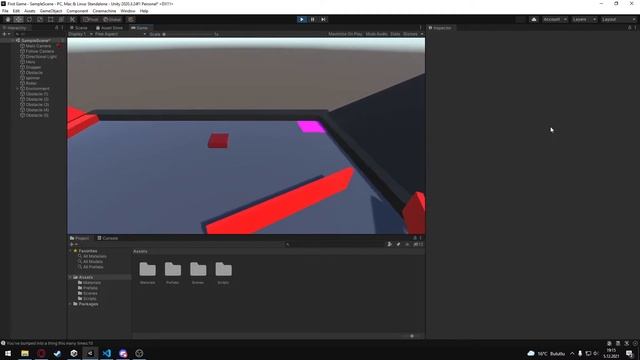Open the Layout dropdown

tap(618, 19)
